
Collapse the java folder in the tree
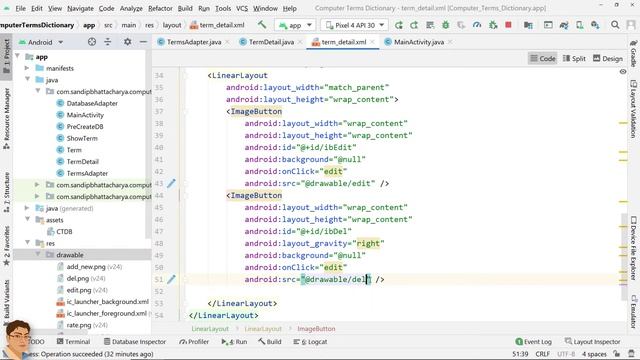(28, 80)
